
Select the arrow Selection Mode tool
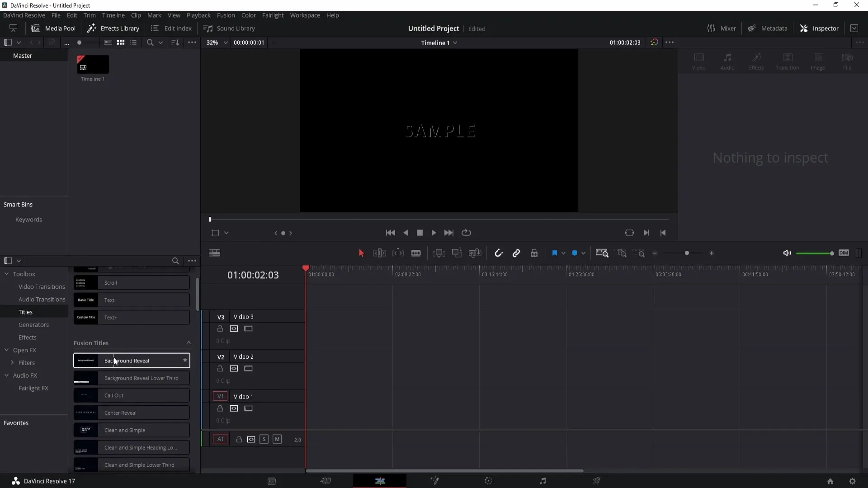(x=361, y=253)
